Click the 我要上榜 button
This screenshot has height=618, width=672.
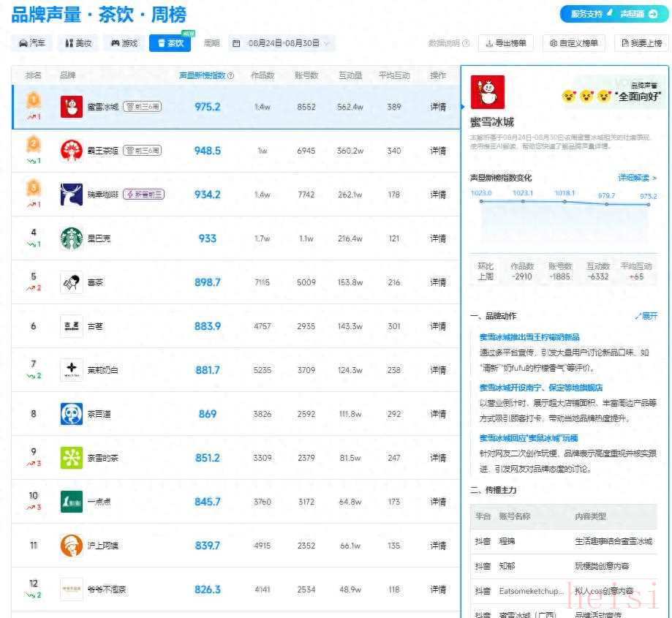(641, 43)
